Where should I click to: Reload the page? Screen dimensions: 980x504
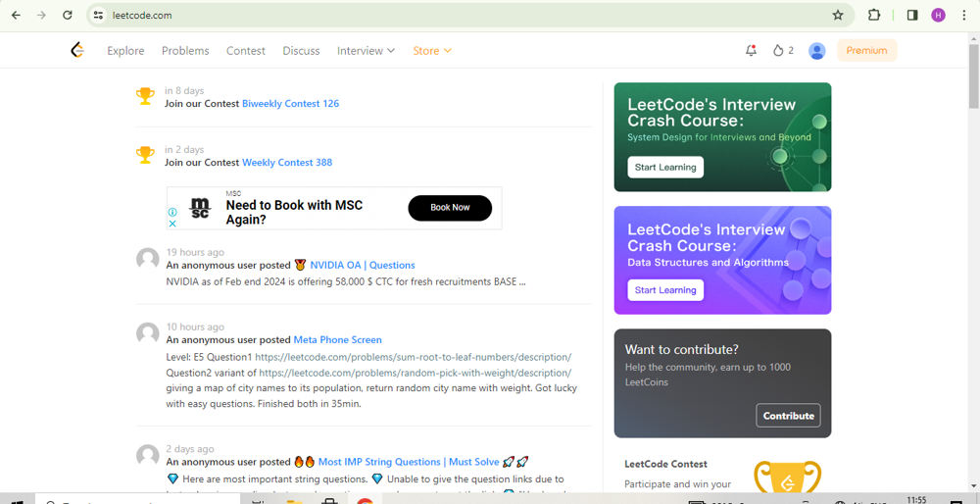click(x=67, y=16)
